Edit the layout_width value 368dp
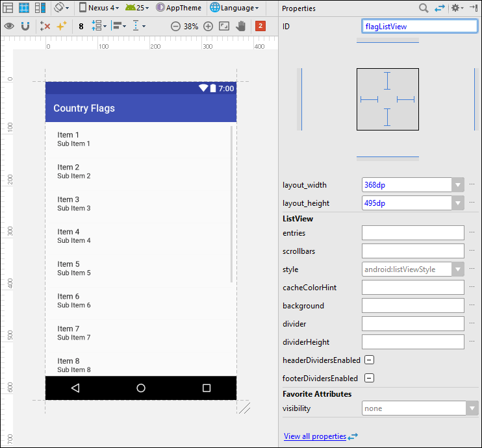 click(407, 184)
